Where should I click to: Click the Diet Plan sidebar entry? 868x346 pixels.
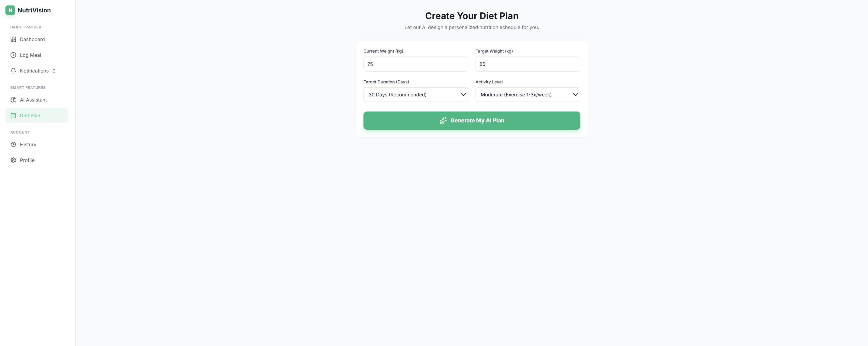[30, 115]
